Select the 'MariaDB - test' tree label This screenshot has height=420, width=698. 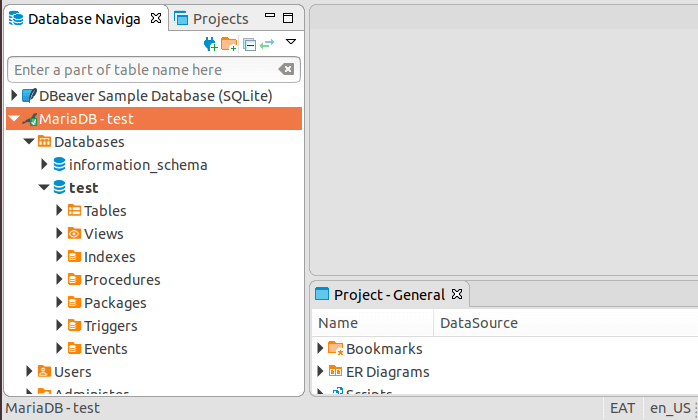point(86,119)
